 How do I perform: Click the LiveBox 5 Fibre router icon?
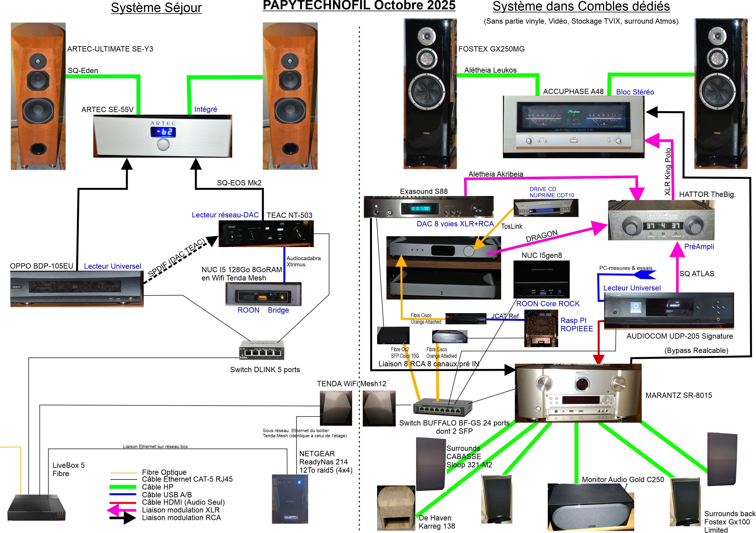click(36, 508)
